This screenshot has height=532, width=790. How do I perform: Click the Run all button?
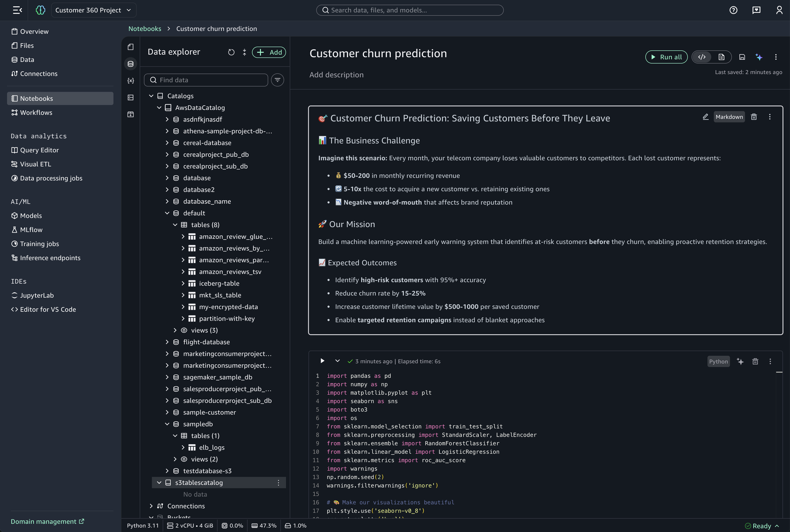[x=666, y=57]
